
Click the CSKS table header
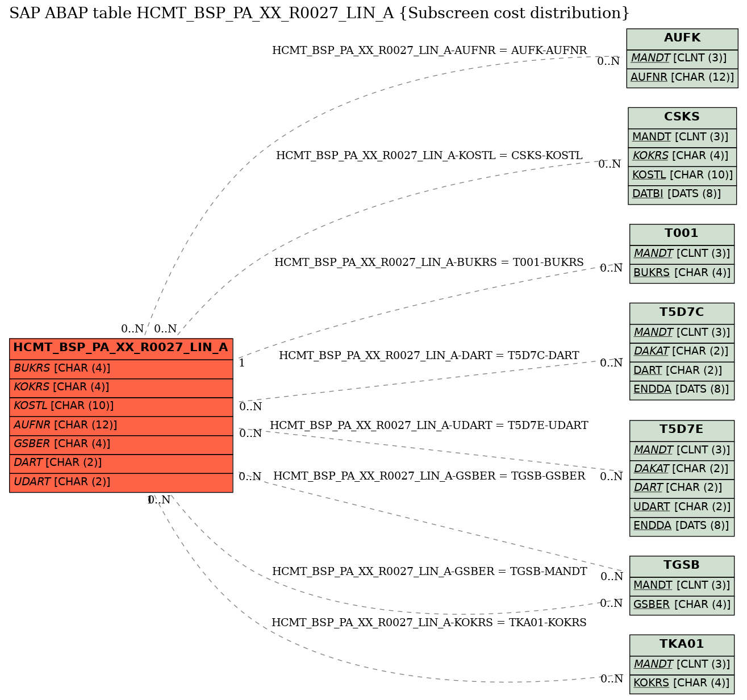682,117
